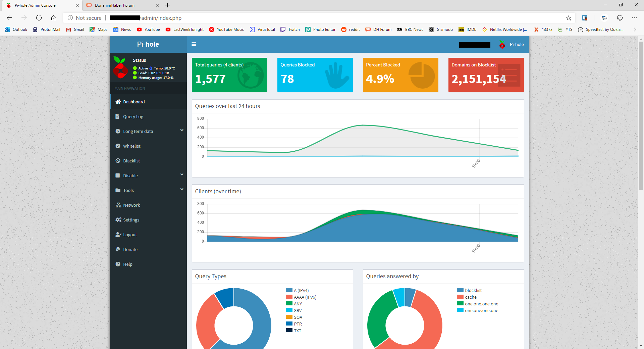Click the Domains on Blocklist card

click(x=486, y=75)
